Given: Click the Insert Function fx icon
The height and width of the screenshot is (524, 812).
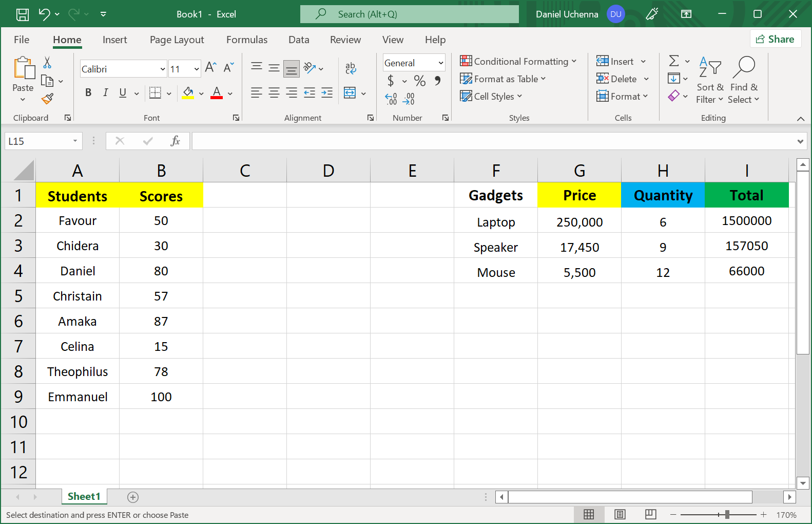Looking at the screenshot, I should click(175, 141).
